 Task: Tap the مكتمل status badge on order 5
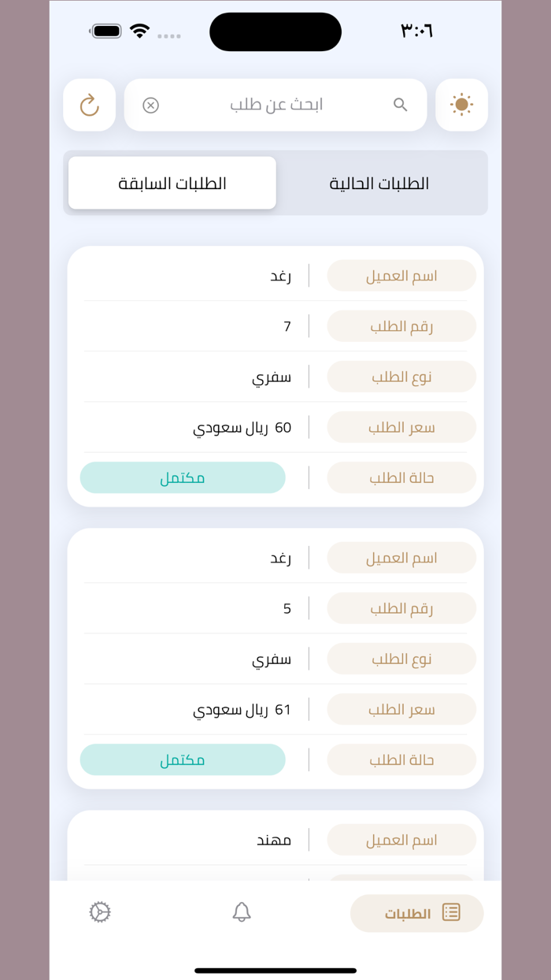pos(183,759)
